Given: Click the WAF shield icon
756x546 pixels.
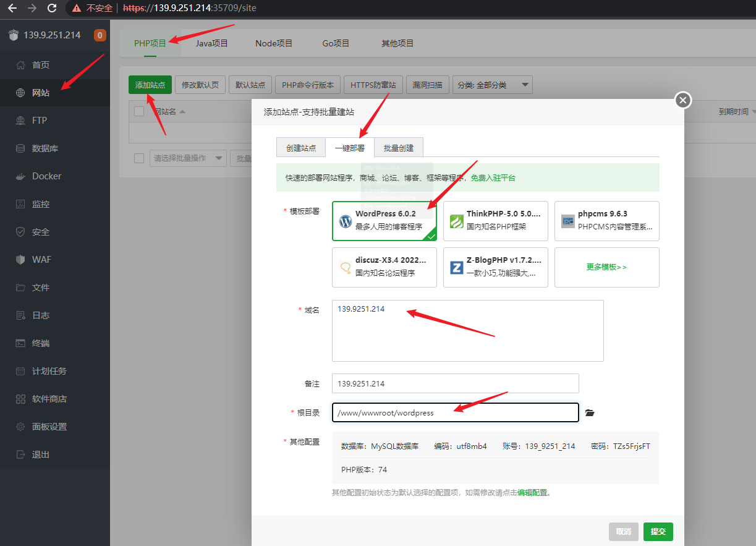Looking at the screenshot, I should point(20,260).
